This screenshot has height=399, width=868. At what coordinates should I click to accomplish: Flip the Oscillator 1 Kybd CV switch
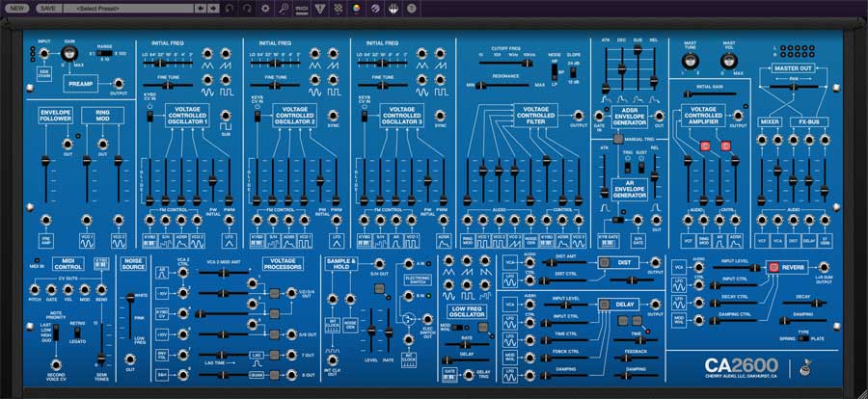(x=149, y=117)
